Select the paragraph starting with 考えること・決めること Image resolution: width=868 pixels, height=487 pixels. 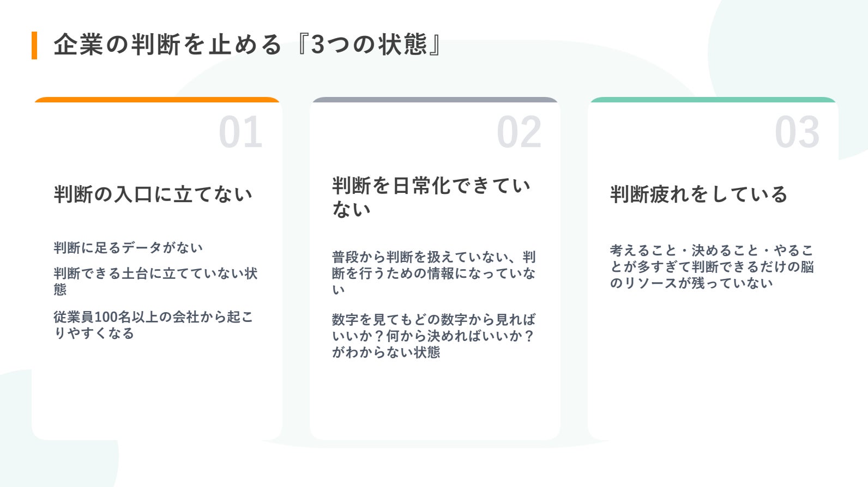tap(712, 266)
